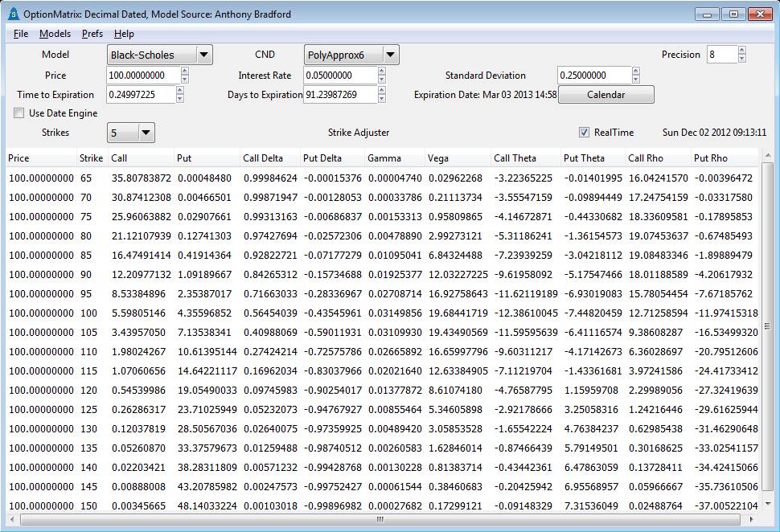Viewport: 780px width, 532px height.
Task: Increase Price with spinner up arrow
Action: tap(185, 71)
